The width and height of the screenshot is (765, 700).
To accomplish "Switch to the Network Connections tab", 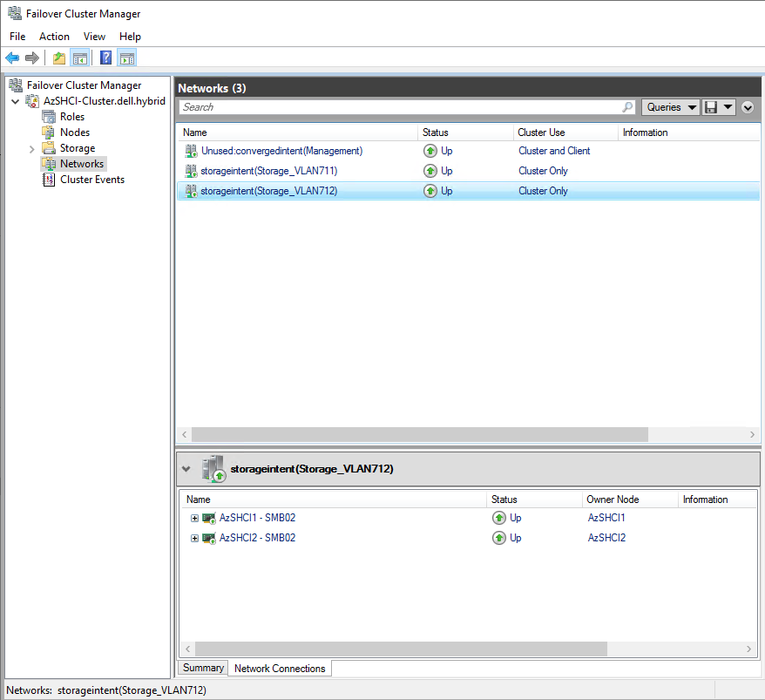I will (x=280, y=669).
